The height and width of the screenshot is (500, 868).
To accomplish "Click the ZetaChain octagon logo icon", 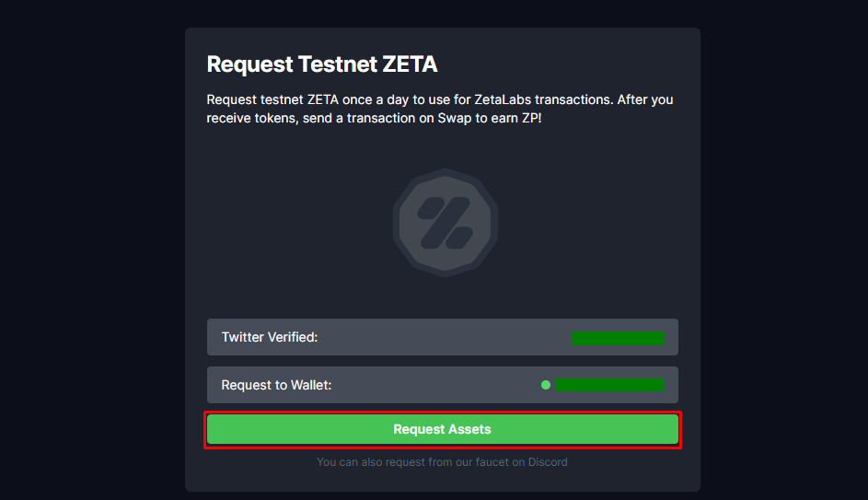I will (446, 223).
